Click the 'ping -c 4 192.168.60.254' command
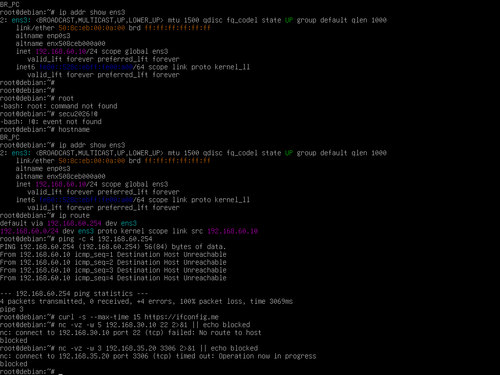 (105, 239)
